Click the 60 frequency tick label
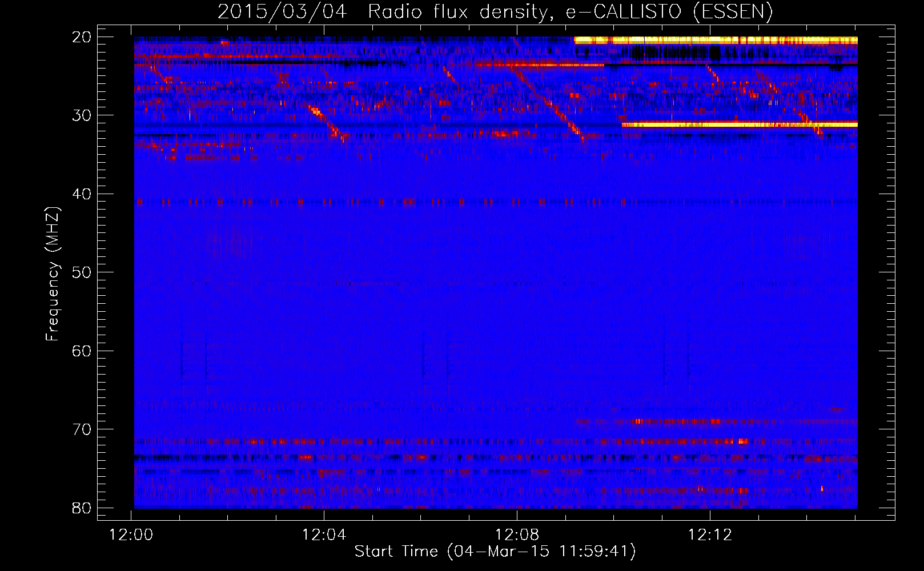Screen dimensions: 924x571 tap(82, 351)
